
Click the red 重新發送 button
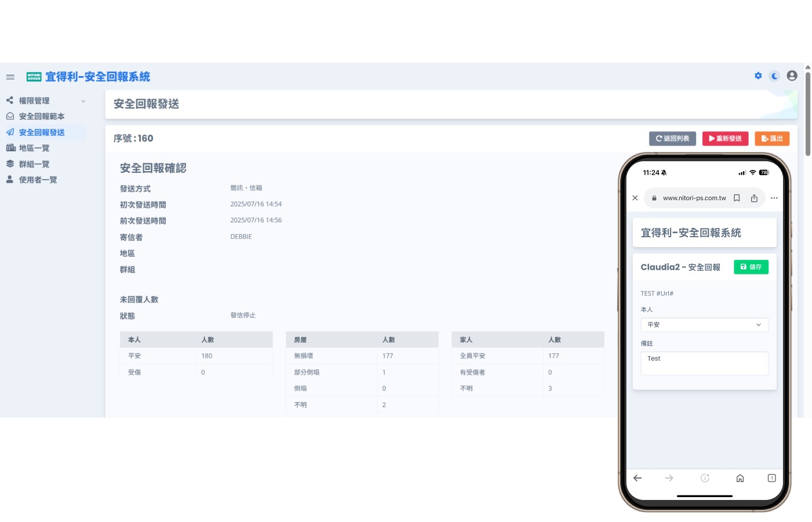(x=725, y=139)
